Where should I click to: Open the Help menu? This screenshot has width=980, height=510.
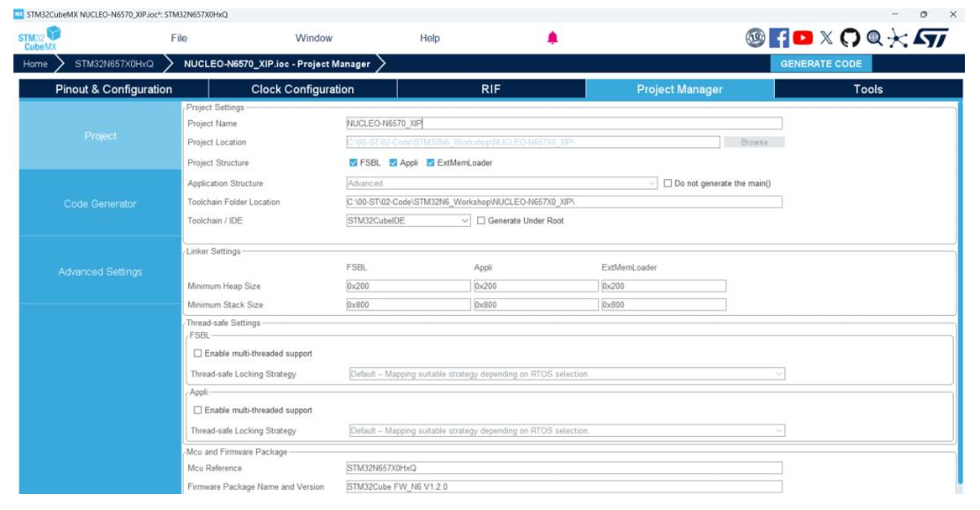point(429,38)
